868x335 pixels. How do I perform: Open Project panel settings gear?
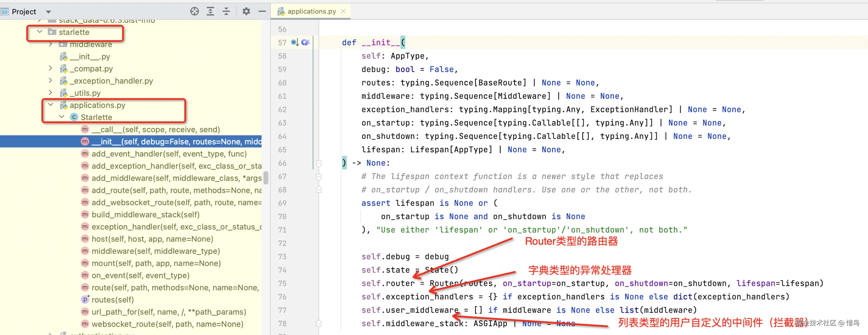click(x=246, y=12)
